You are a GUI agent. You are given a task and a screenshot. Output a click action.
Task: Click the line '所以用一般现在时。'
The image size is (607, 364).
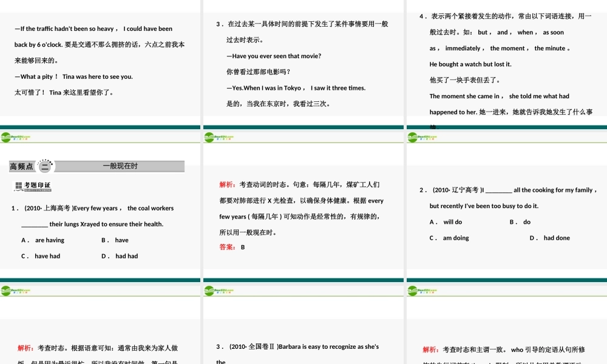pos(248,232)
